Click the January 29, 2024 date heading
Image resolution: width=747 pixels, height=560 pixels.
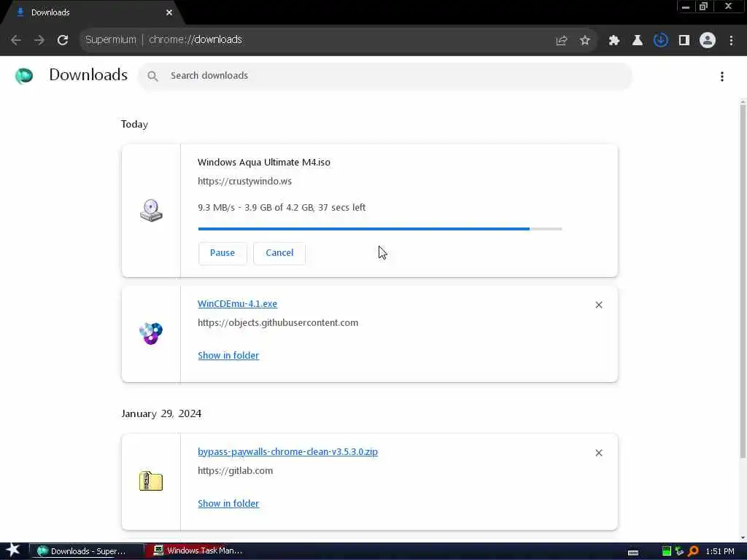point(161,413)
